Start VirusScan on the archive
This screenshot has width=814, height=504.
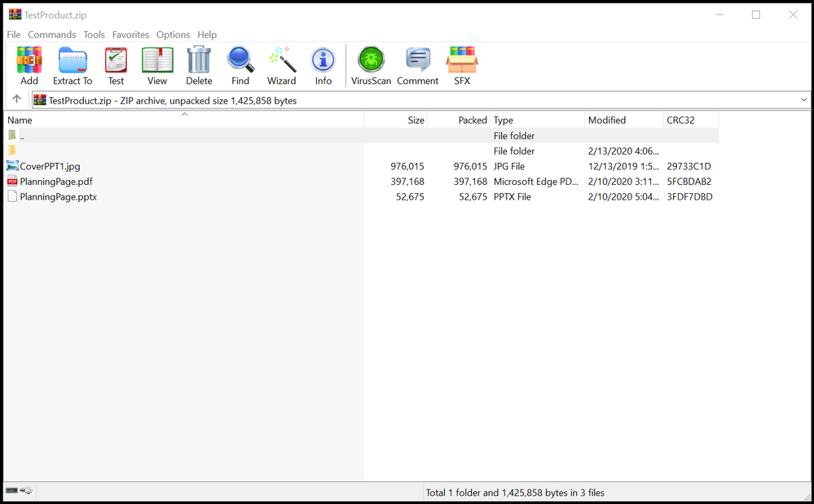(371, 65)
